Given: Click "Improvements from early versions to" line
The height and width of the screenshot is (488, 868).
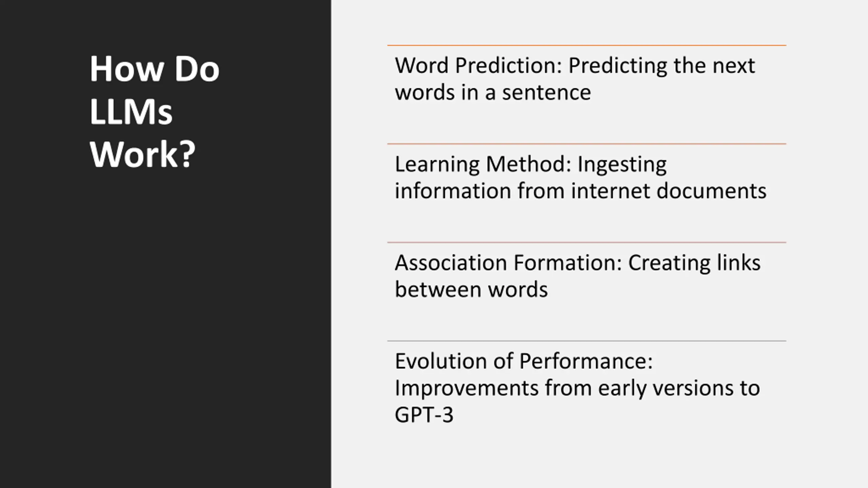Looking at the screenshot, I should (577, 389).
